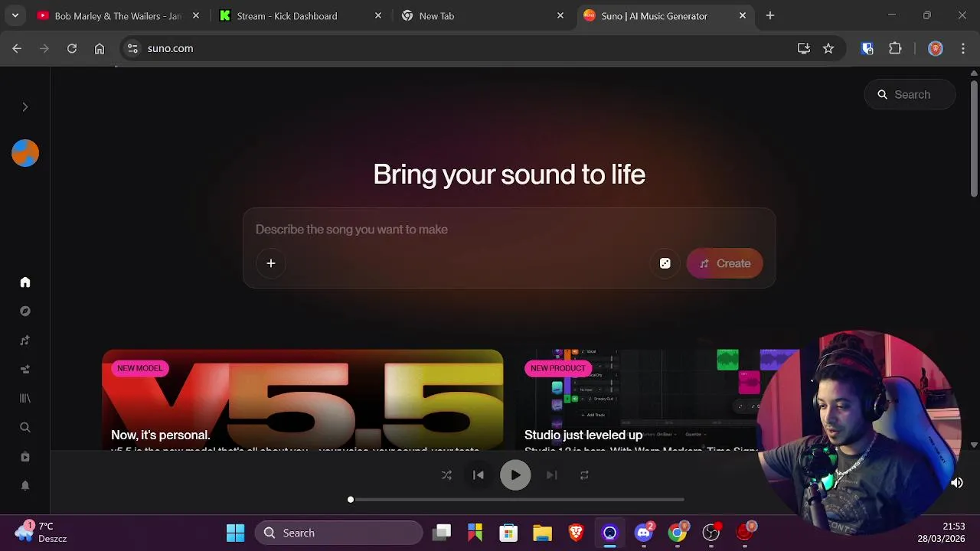Expand the collapsed Suno sidebar
Screen dimensions: 980x551
25,107
